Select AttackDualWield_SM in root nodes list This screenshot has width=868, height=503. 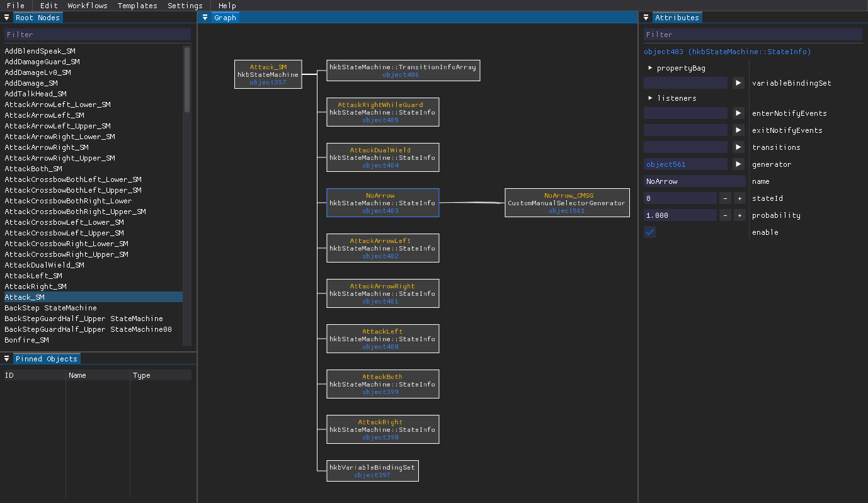pos(44,265)
